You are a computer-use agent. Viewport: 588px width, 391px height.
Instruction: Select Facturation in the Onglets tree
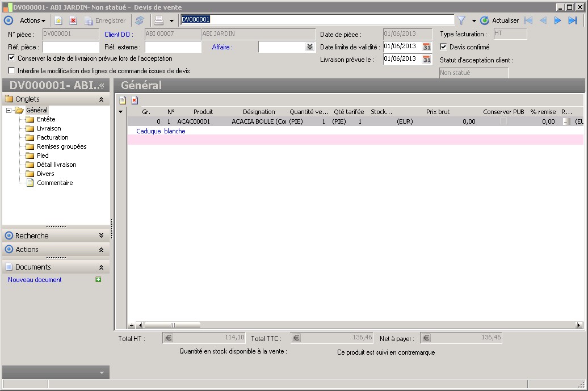[x=52, y=137]
